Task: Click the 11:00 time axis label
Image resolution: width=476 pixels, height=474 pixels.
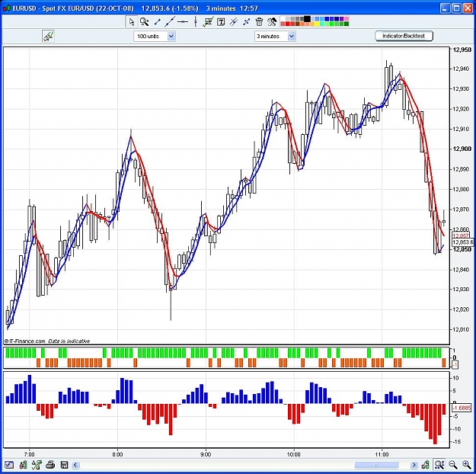Action: [x=382, y=454]
